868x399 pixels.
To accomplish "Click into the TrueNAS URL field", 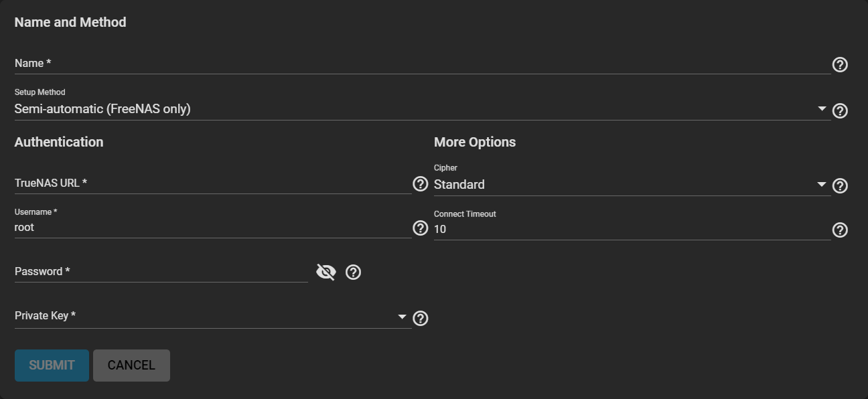I will point(213,183).
